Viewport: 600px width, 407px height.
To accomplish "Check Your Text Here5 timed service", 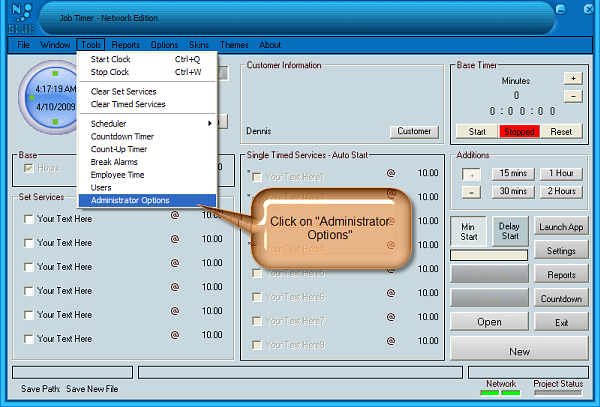I will 257,273.
